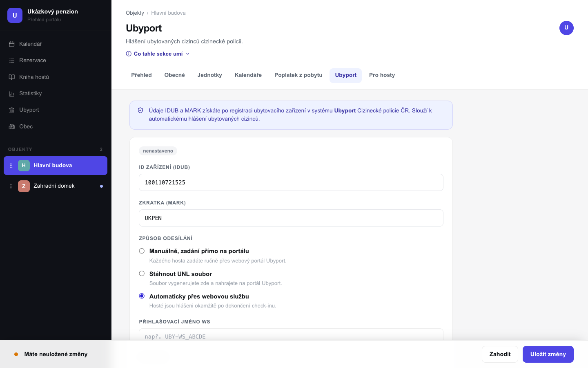
Task: Open the Pro hosty tab
Action: click(x=382, y=75)
